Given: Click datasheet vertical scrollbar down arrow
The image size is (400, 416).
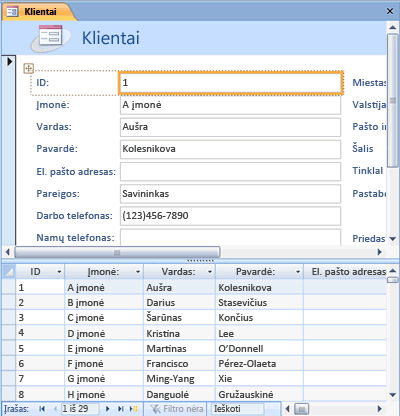Looking at the screenshot, I should pyautogui.click(x=392, y=395).
